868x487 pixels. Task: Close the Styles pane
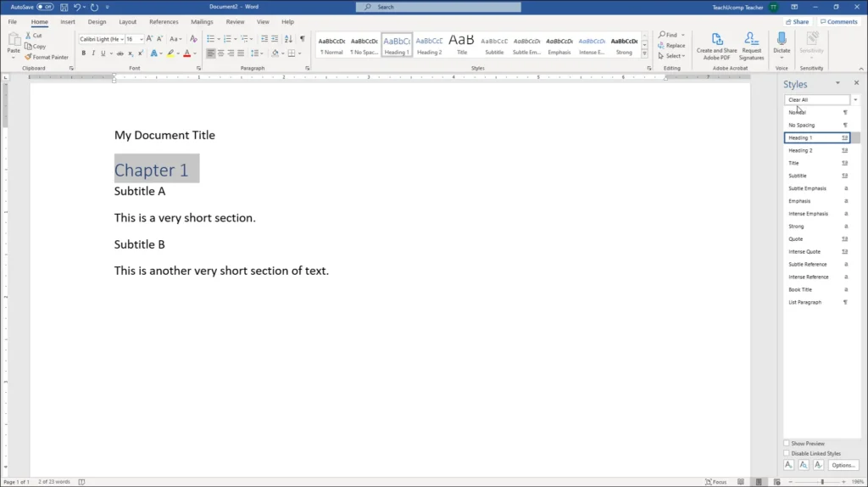[856, 83]
